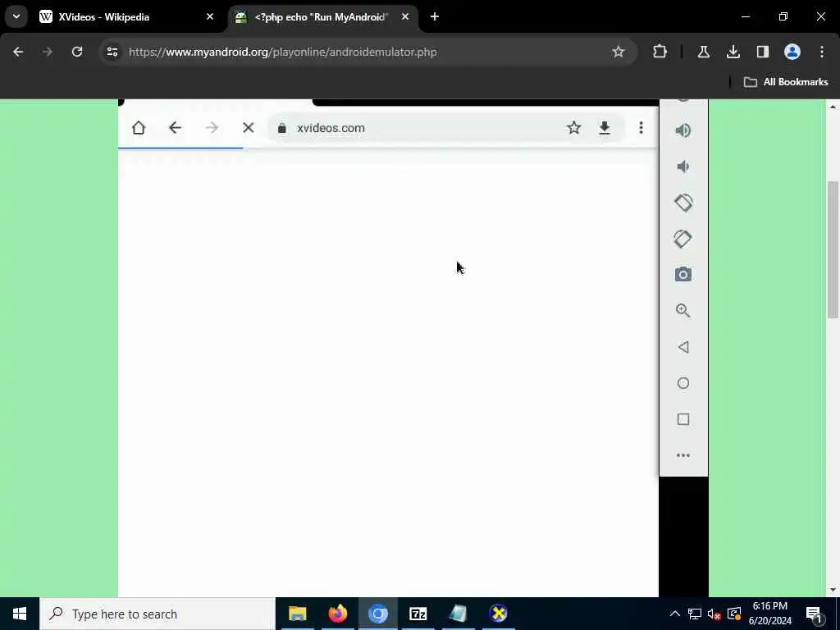Open Chrome downloads icon
Viewport: 840px width, 630px height.
tap(733, 52)
